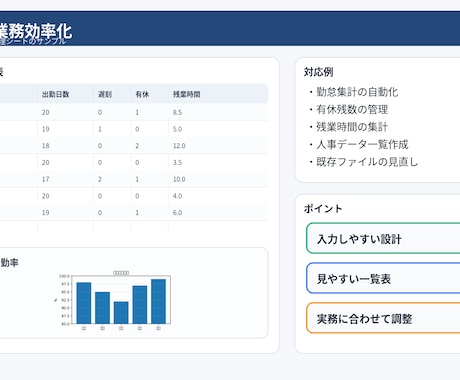Click the 100.0 y-axis label on chart
This screenshot has height=380, width=460.
pyautogui.click(x=64, y=276)
